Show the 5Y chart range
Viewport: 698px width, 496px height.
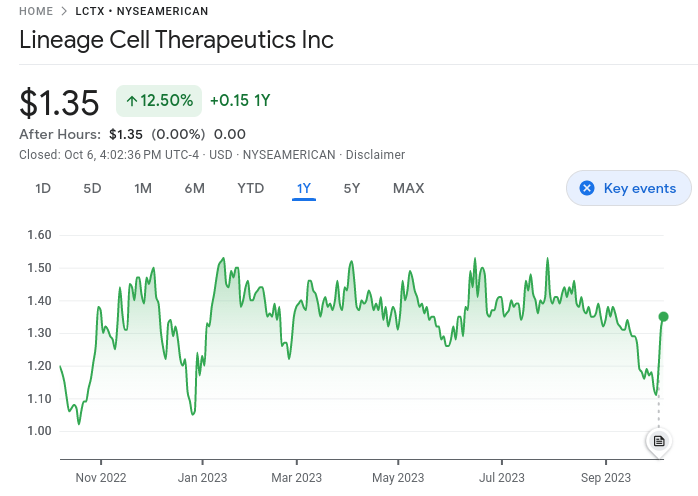(x=352, y=188)
